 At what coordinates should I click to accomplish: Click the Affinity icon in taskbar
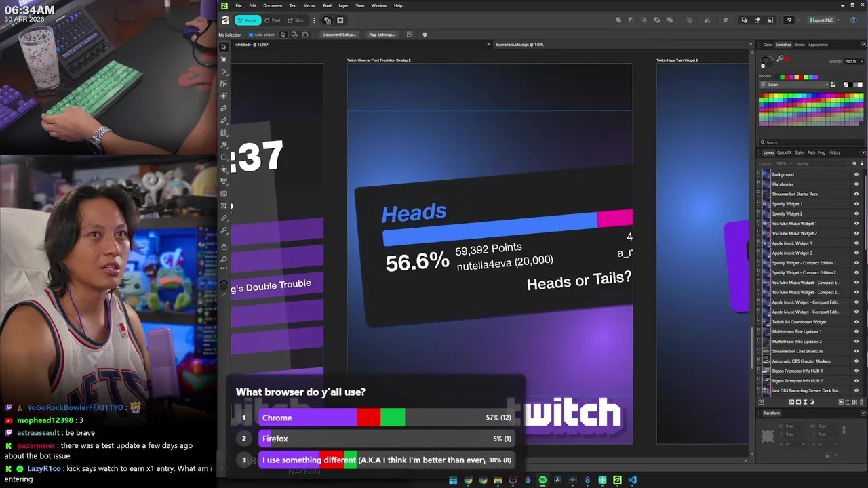pos(617,480)
